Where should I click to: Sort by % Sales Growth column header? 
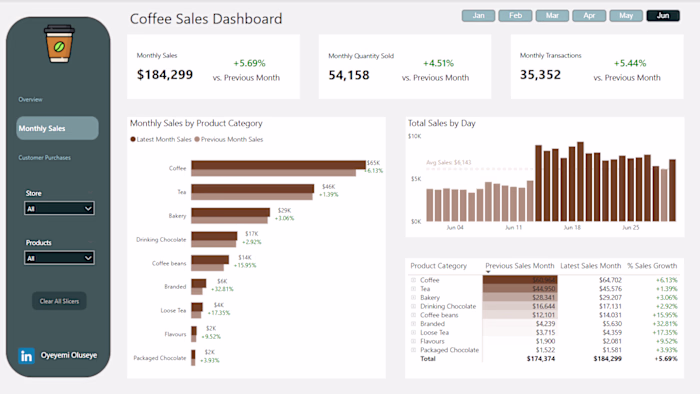(x=652, y=265)
